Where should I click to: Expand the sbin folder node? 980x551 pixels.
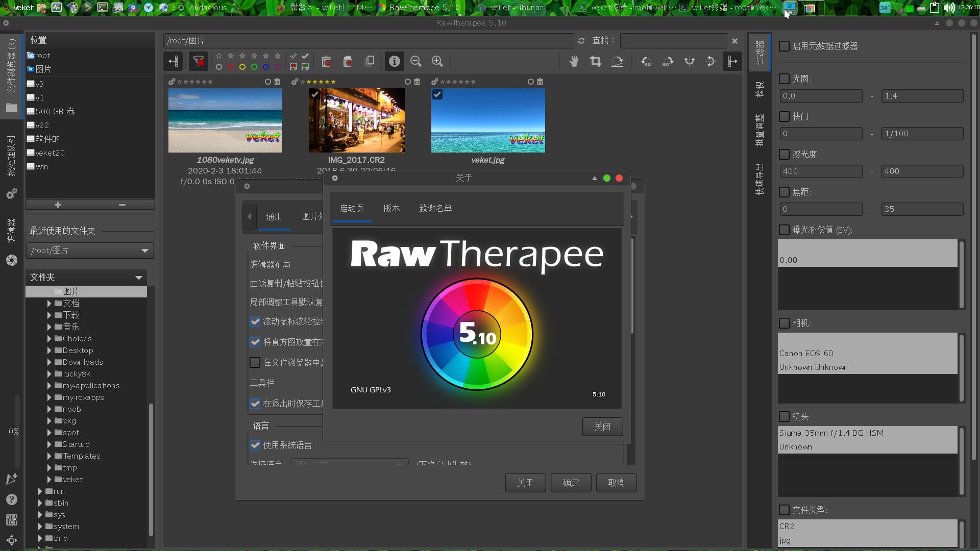click(x=40, y=503)
